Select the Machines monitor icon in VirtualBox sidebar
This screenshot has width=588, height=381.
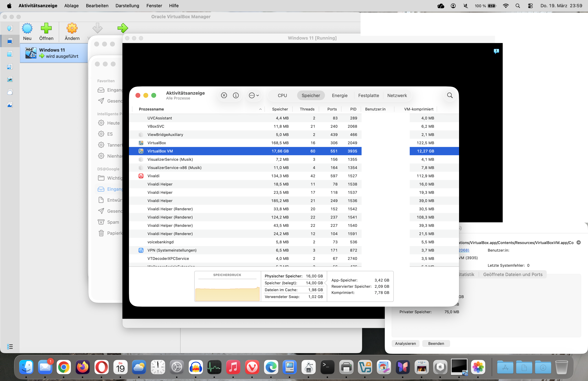coord(10,41)
